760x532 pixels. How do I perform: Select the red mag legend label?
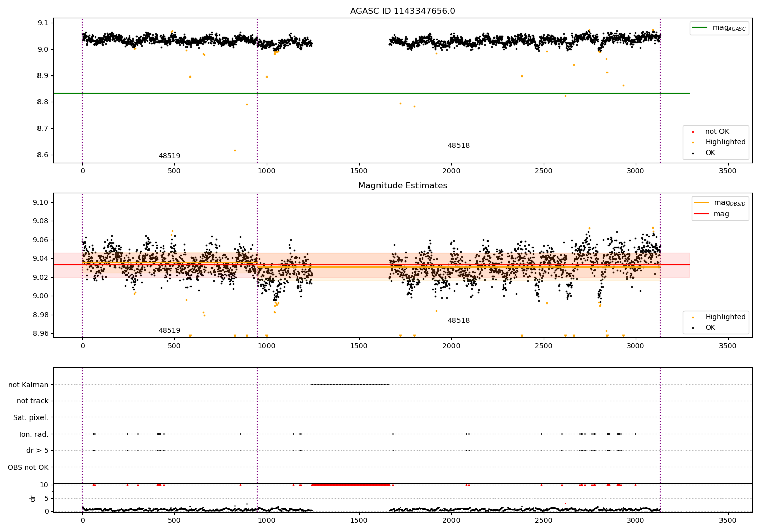(721, 214)
